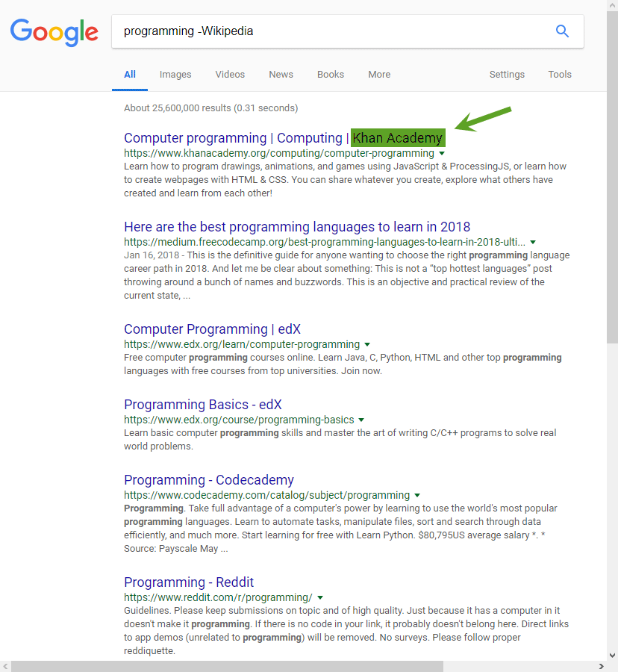Screen dimensions: 618x672
Task: Open search Tools
Action: coord(560,75)
